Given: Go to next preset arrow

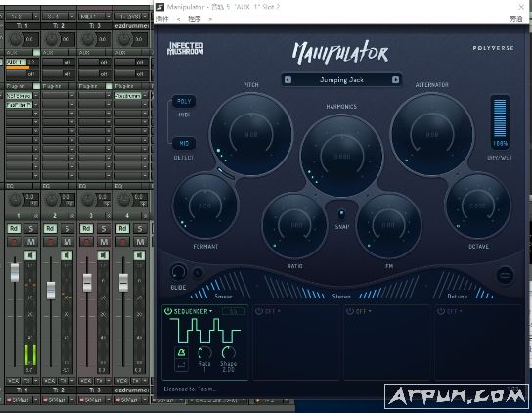Looking at the screenshot, I should [395, 80].
